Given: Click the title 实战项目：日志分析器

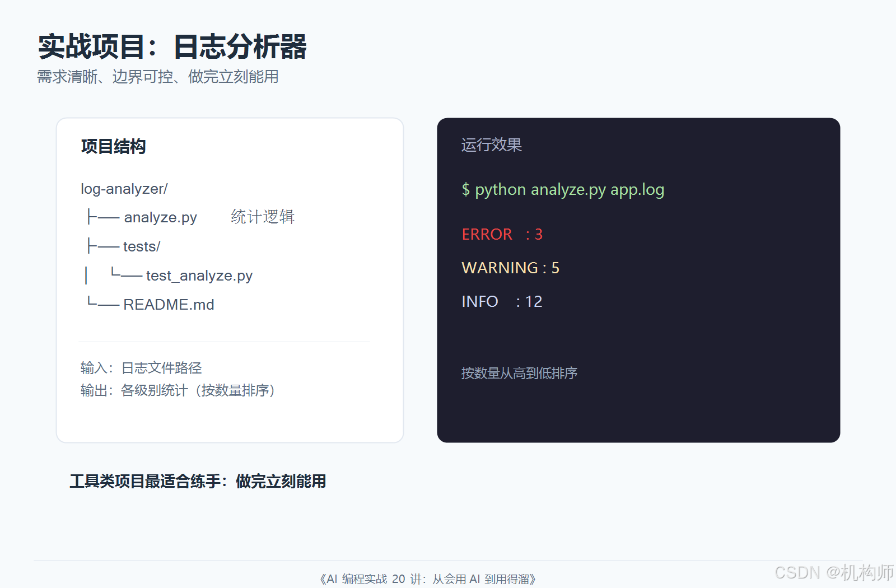Looking at the screenshot, I should tap(172, 46).
